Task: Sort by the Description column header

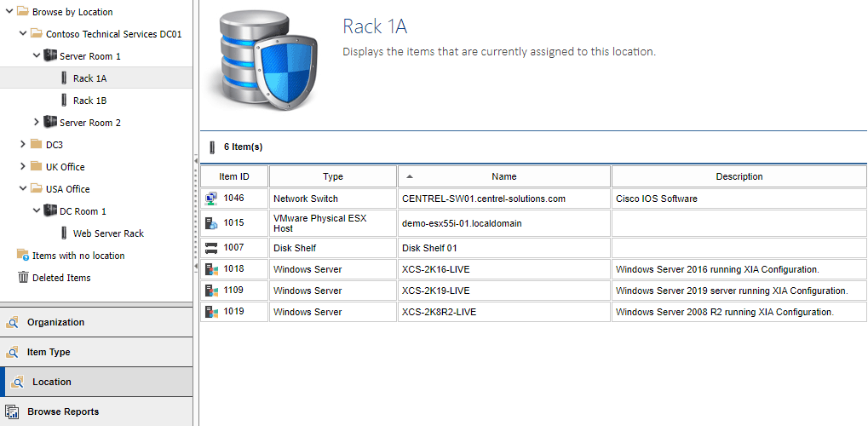Action: (739, 176)
